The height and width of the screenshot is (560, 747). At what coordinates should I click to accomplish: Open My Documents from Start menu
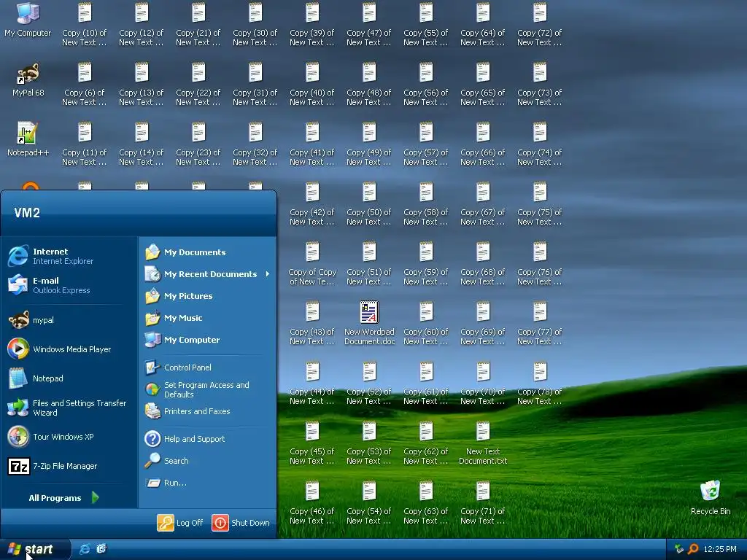pyautogui.click(x=208, y=252)
